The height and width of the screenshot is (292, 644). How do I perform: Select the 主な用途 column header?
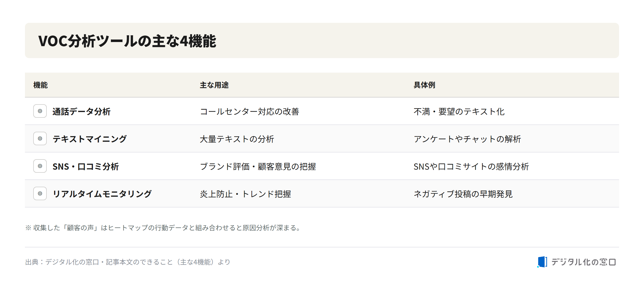point(214,85)
